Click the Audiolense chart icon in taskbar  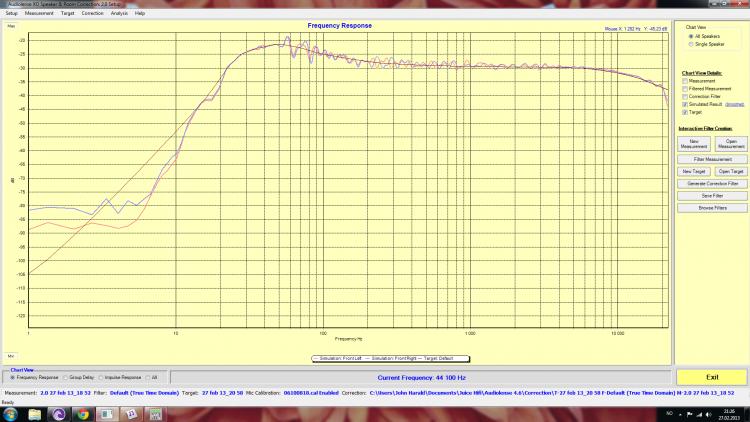pyautogui.click(x=155, y=414)
